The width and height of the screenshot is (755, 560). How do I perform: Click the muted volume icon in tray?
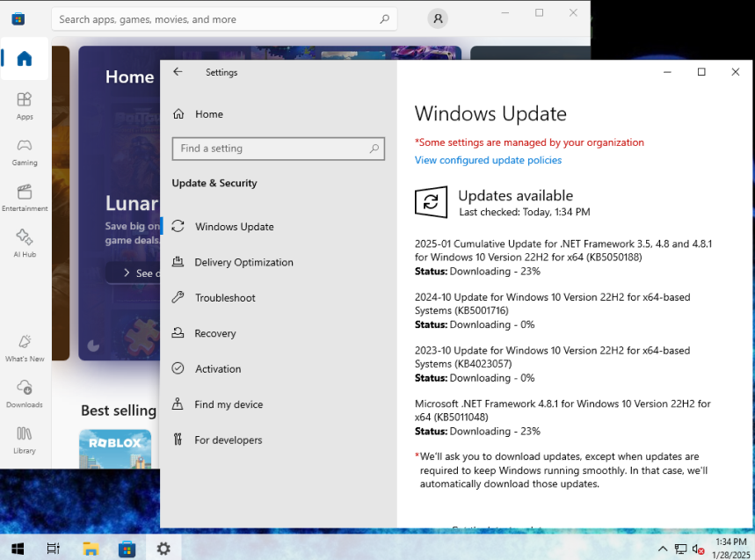(698, 549)
